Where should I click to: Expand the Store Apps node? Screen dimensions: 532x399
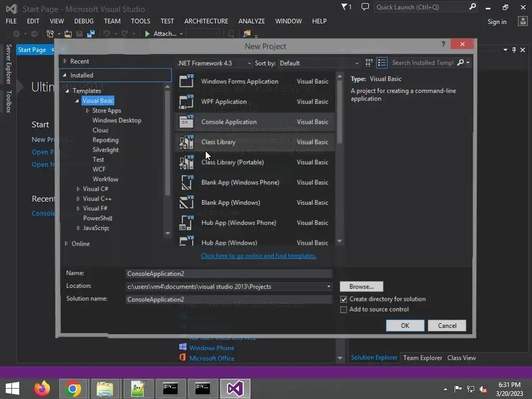[x=87, y=111]
